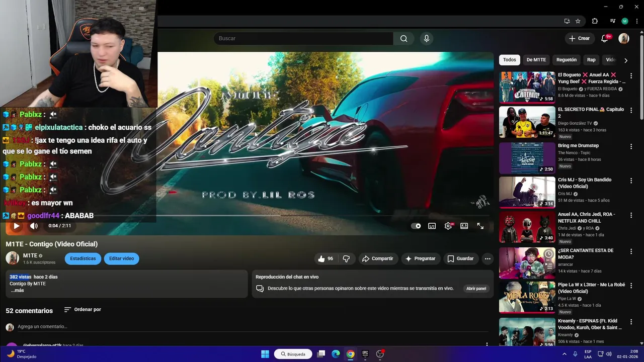Open the weather widget 19°C Despejado
644x362 pixels.
click(x=23, y=354)
